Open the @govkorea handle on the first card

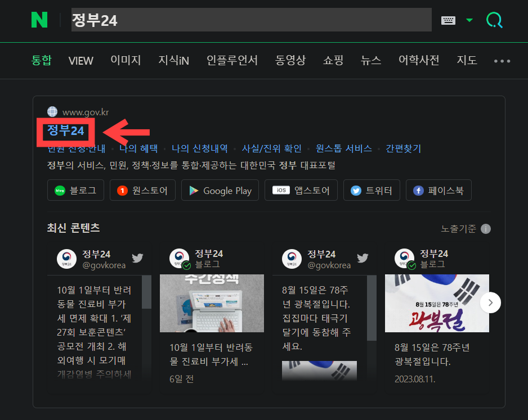[x=104, y=265]
